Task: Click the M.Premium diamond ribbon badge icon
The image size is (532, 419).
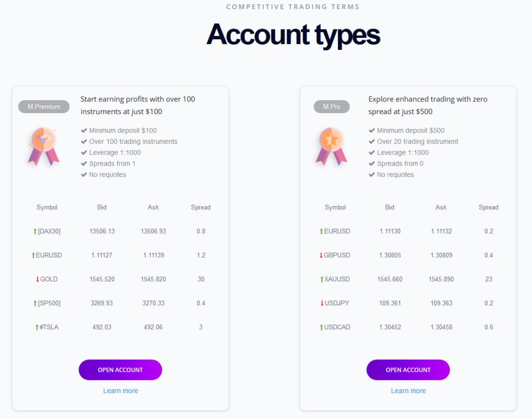Action: [44, 146]
